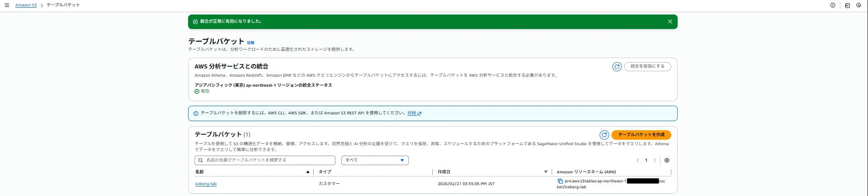868x196 pixels.
Task: Open the info panel icon at top right
Action: (833, 5)
